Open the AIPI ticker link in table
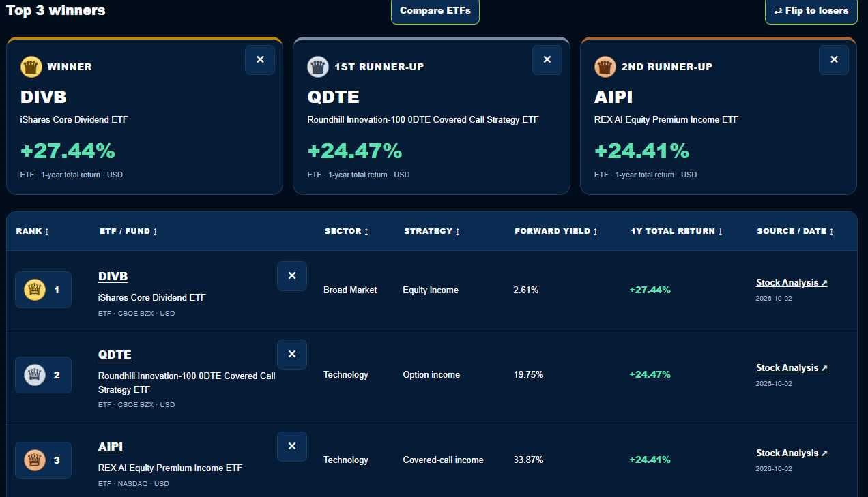The image size is (868, 497). [x=111, y=447]
